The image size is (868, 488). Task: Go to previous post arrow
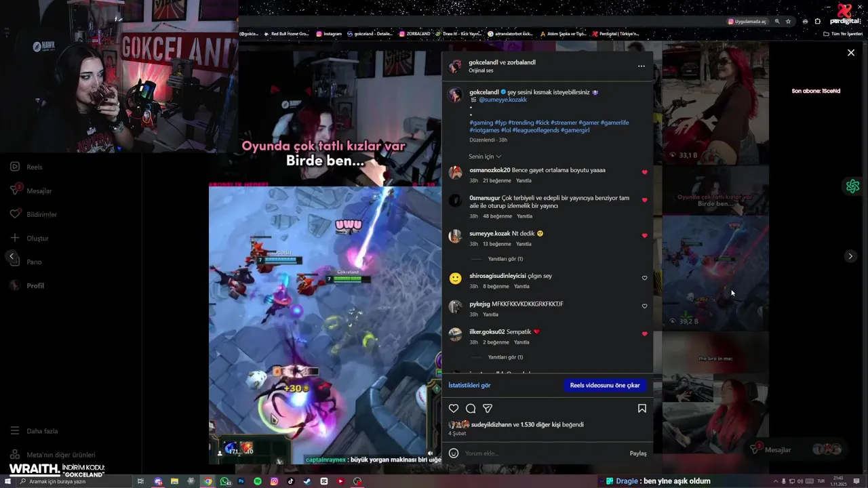pos(12,256)
